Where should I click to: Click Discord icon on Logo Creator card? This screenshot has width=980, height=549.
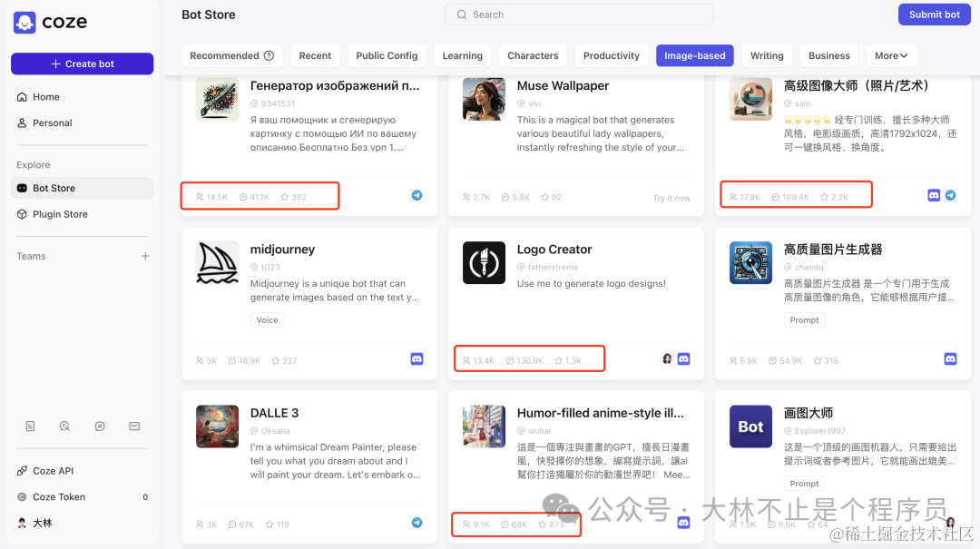pos(684,359)
